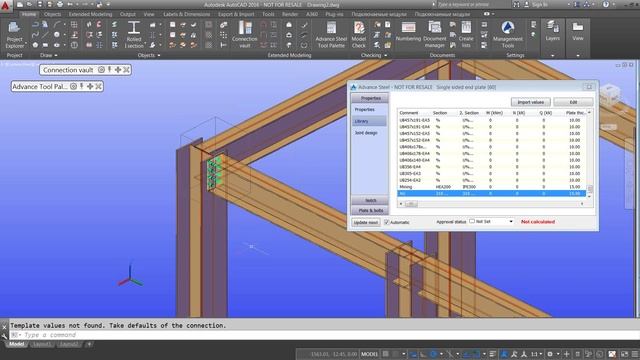Open the Export & Import tab
The width and height of the screenshot is (640, 360).
(x=236, y=14)
